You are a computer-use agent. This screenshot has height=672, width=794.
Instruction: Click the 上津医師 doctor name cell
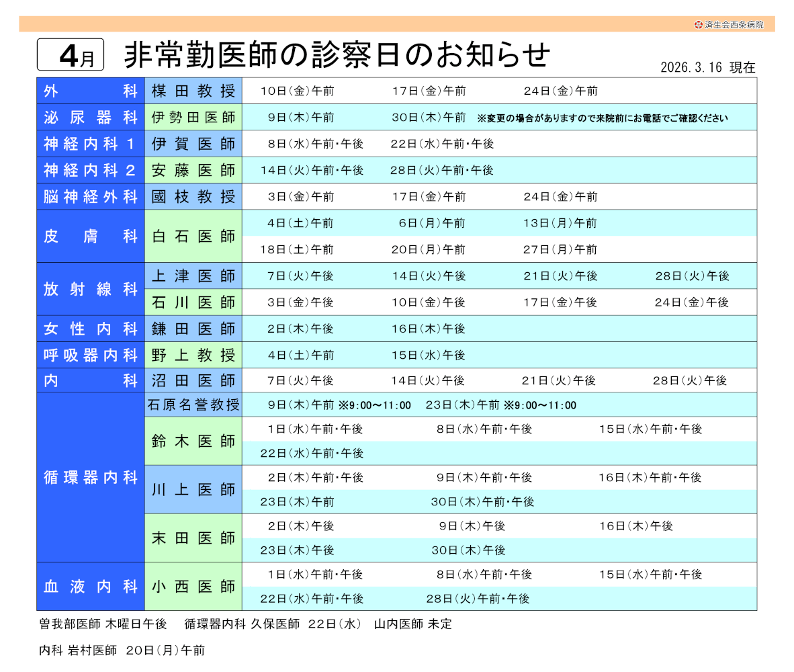193,276
